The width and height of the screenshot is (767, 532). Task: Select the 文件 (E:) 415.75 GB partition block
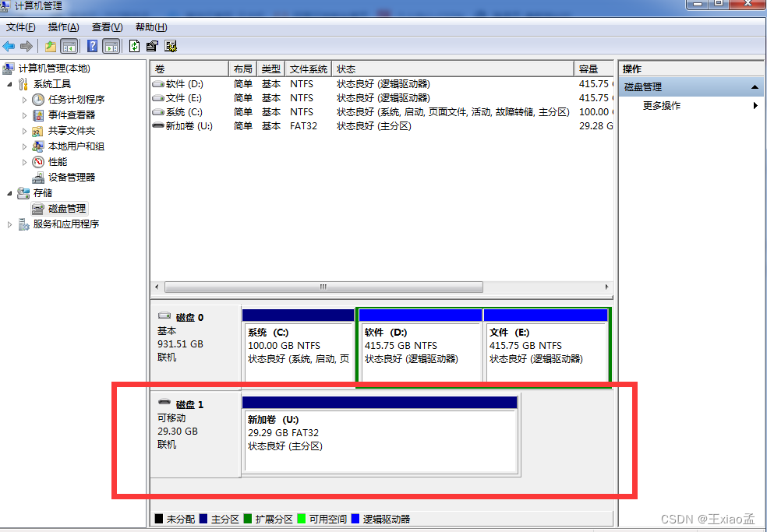pos(546,345)
